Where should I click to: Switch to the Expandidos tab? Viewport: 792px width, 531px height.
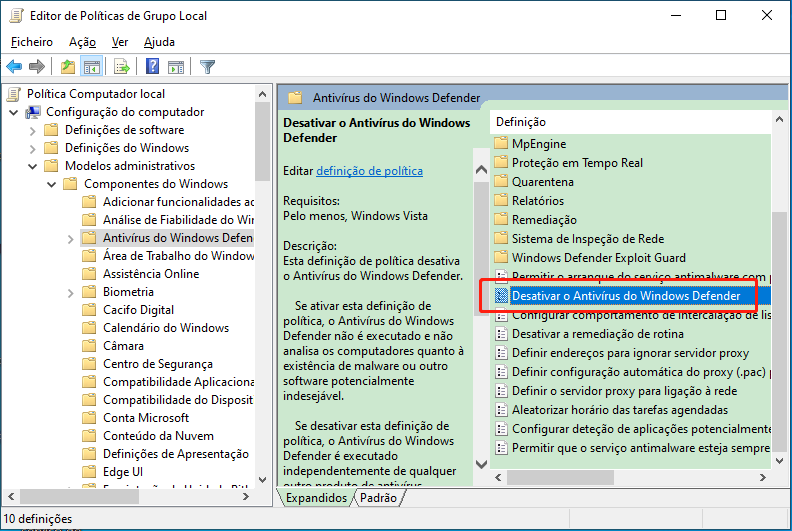(316, 498)
